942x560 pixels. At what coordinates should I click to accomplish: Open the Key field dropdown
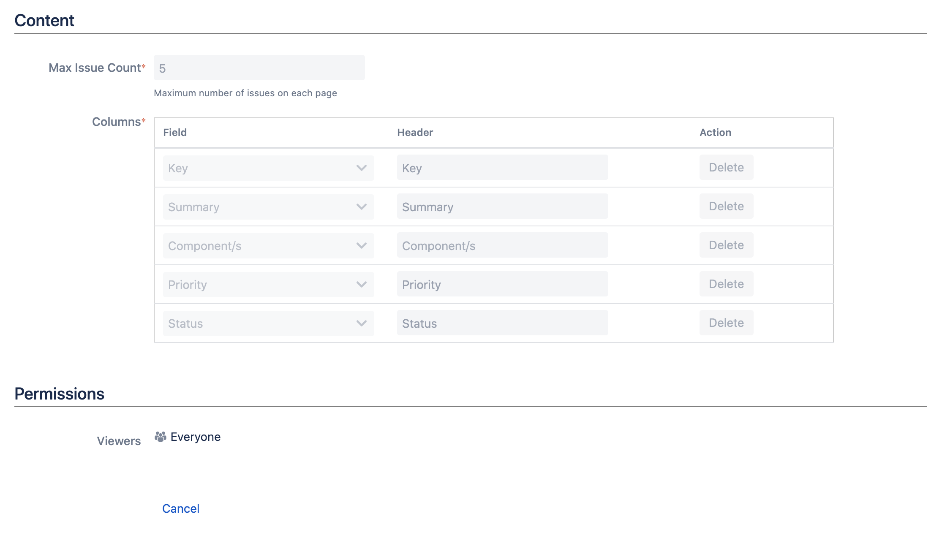tap(268, 168)
